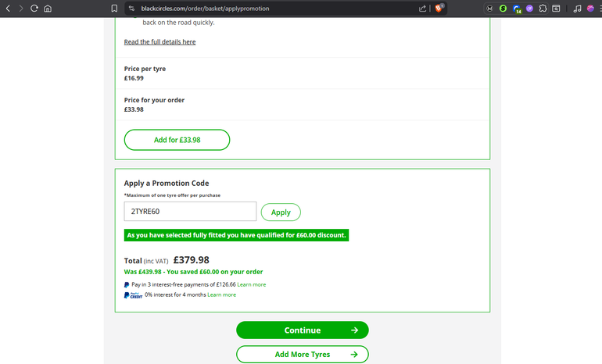Click the Add for £33.98 button

(x=177, y=140)
